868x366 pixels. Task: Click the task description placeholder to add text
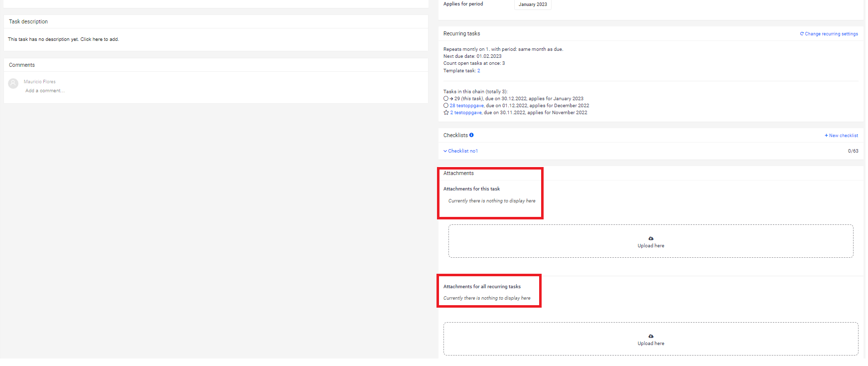(x=63, y=39)
